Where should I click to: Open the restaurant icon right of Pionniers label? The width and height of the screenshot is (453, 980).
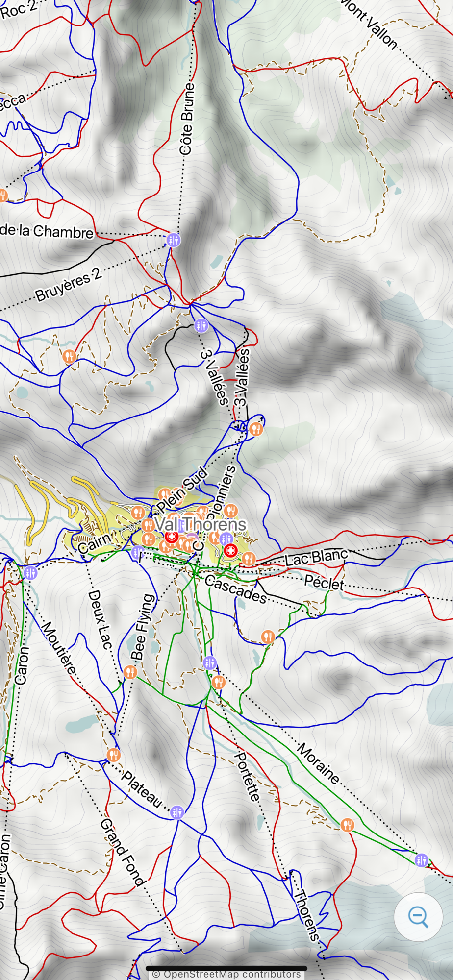231,511
